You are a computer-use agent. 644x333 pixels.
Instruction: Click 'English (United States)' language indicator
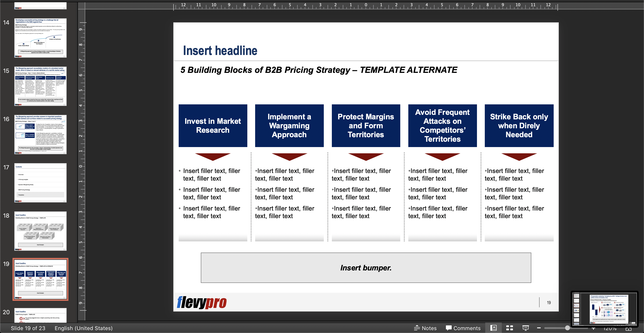coord(83,328)
